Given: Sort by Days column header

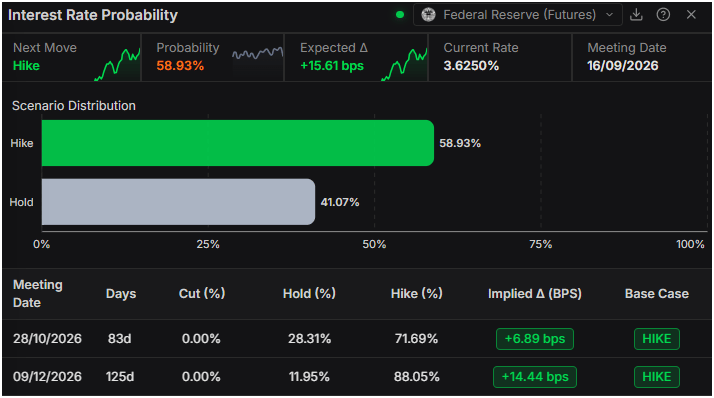Looking at the screenshot, I should [121, 294].
